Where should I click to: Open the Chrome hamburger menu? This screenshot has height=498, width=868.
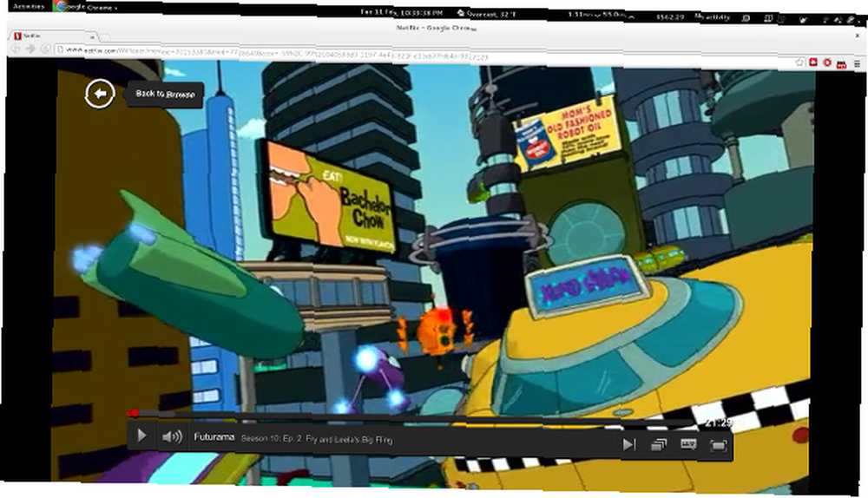[857, 64]
